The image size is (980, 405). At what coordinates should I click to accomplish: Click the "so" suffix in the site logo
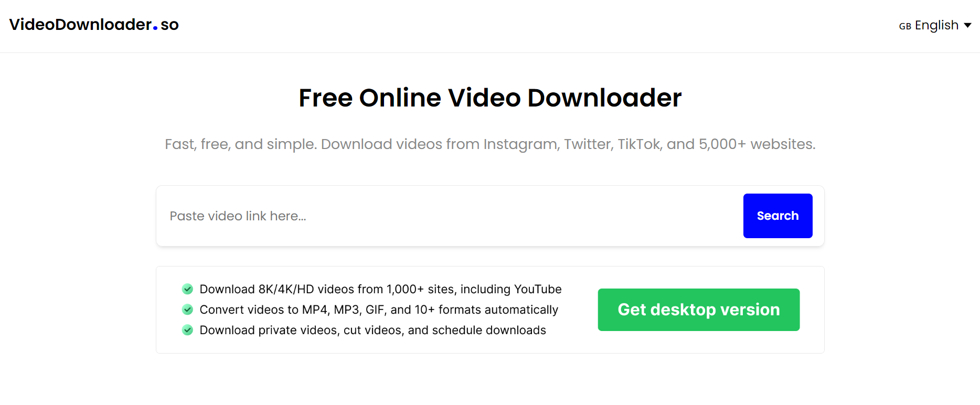[x=169, y=25]
